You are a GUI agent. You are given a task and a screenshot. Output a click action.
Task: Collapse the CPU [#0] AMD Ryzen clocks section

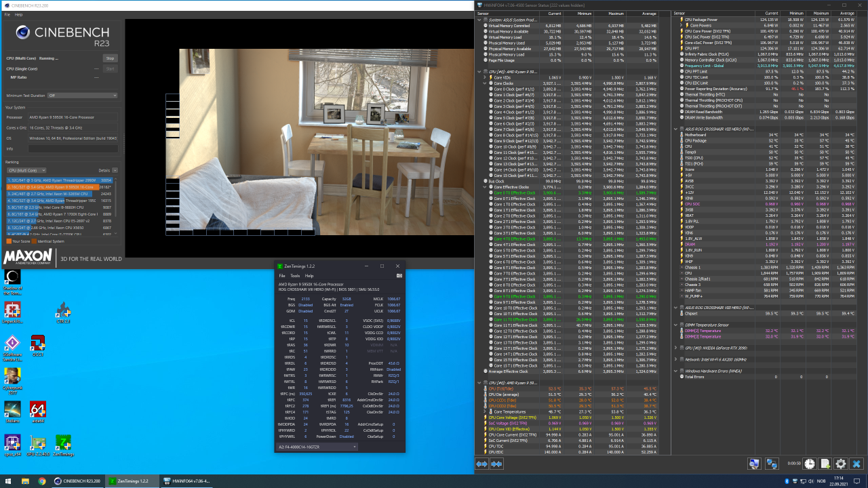coord(481,70)
